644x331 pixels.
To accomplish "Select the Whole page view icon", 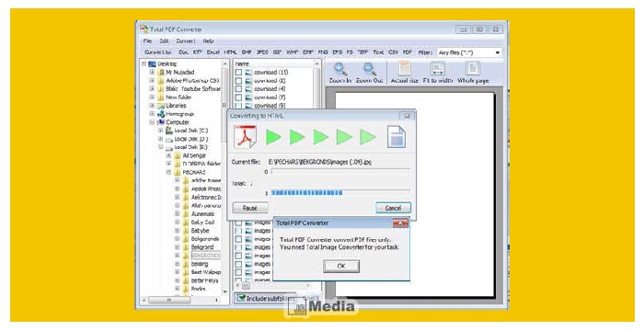I will pyautogui.click(x=473, y=69).
